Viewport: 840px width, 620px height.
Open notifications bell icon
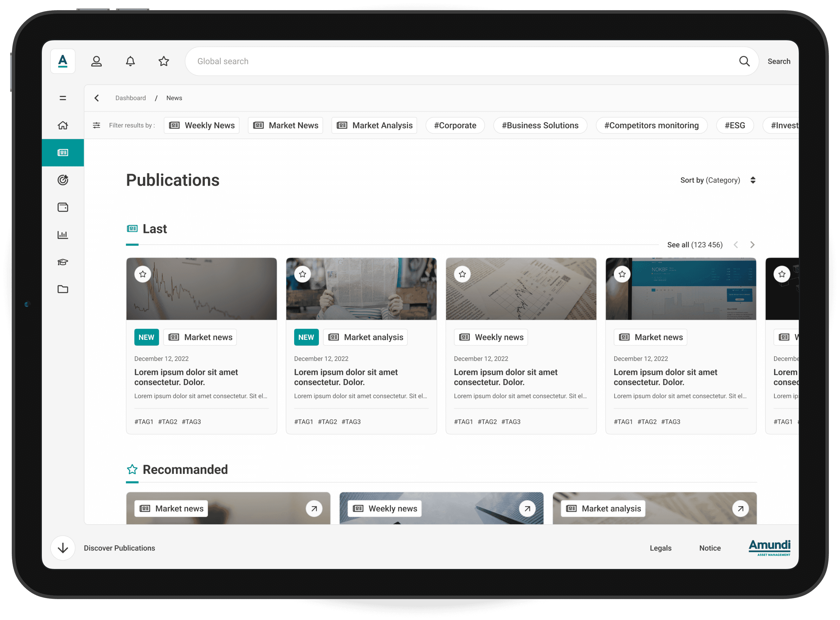(x=130, y=61)
